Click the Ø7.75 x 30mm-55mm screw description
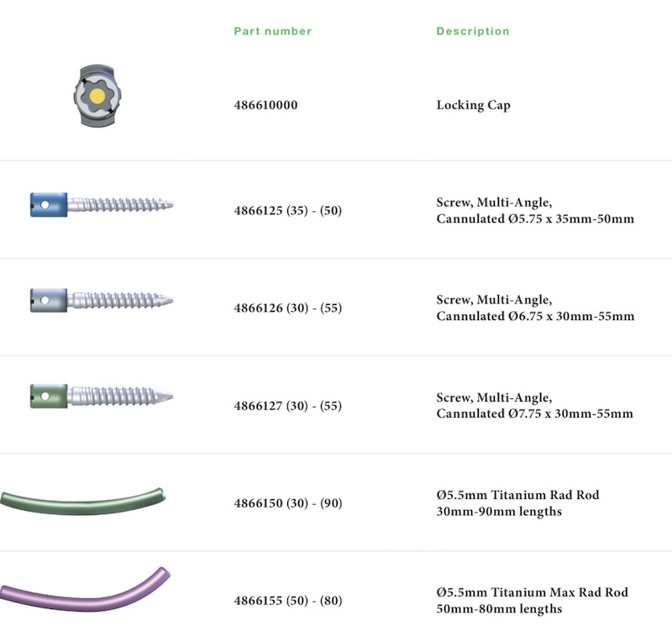Screen dimensions: 672x631 [x=535, y=406]
